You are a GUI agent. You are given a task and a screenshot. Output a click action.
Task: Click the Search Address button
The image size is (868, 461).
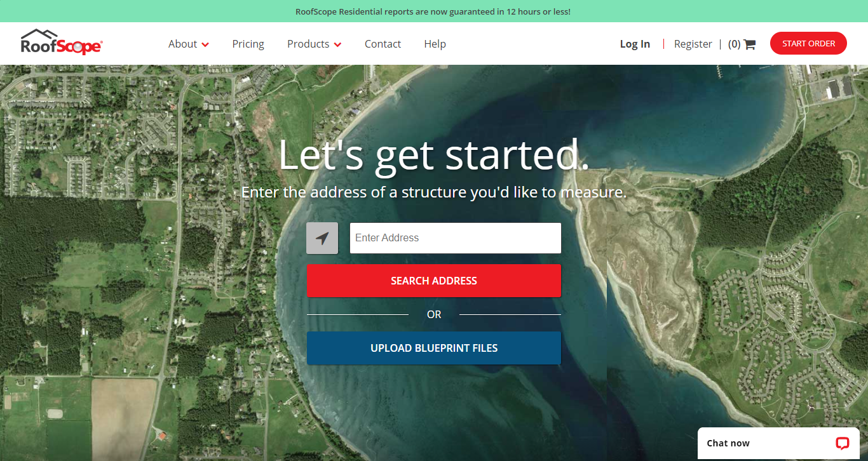[x=434, y=281]
